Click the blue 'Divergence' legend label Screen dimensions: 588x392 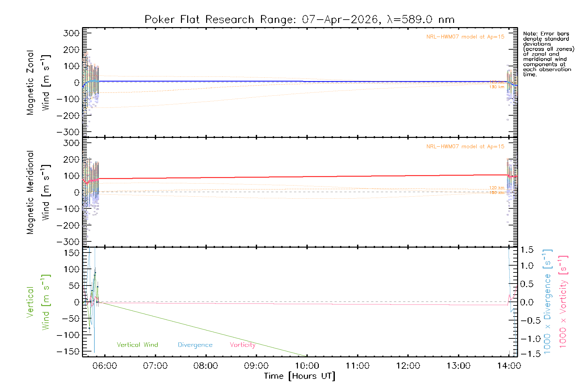195,345
